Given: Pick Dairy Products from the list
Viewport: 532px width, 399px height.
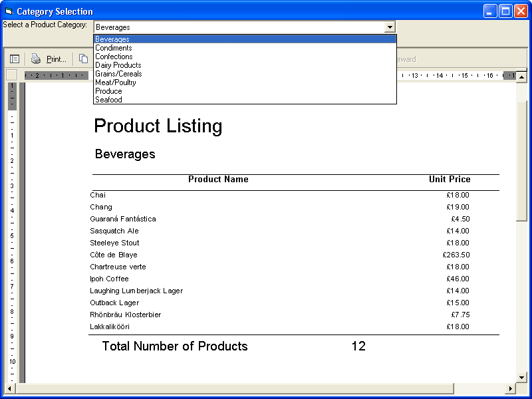Looking at the screenshot, I should click(x=245, y=65).
